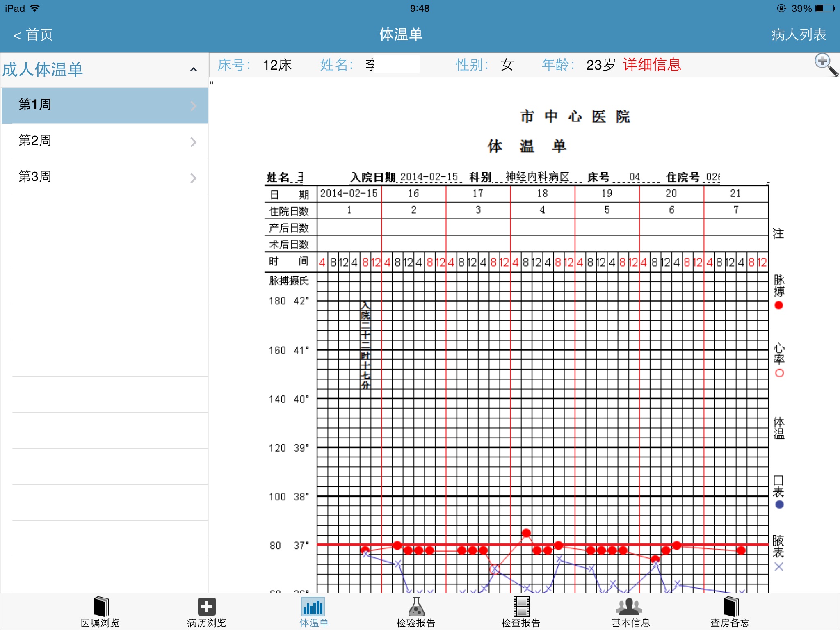Open the 基本信息 people icon
Viewport: 840px width, 630px height.
coord(629,606)
